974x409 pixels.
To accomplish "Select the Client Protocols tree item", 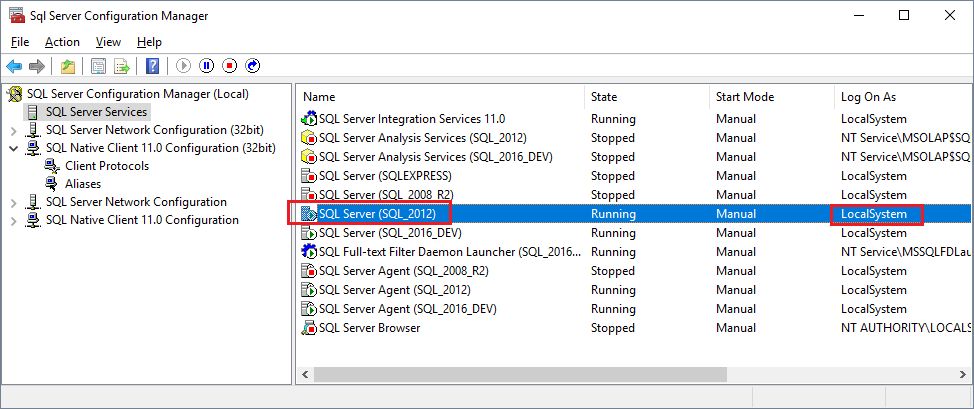I will coord(107,166).
